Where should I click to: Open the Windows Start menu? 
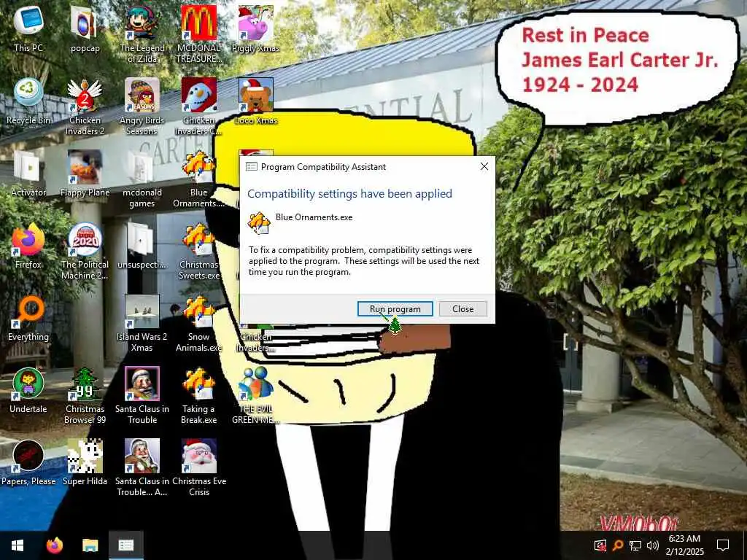[18, 545]
